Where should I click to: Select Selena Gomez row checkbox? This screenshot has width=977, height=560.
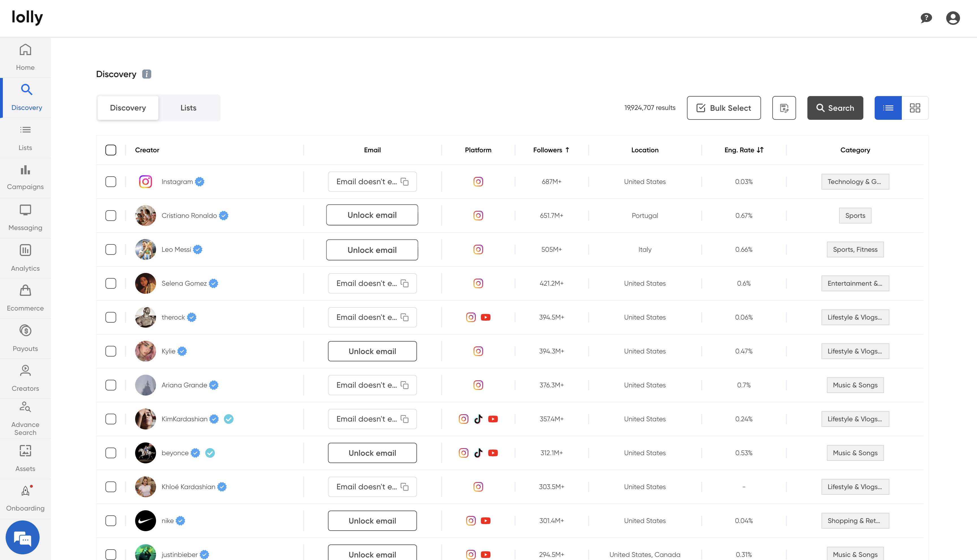(x=111, y=283)
